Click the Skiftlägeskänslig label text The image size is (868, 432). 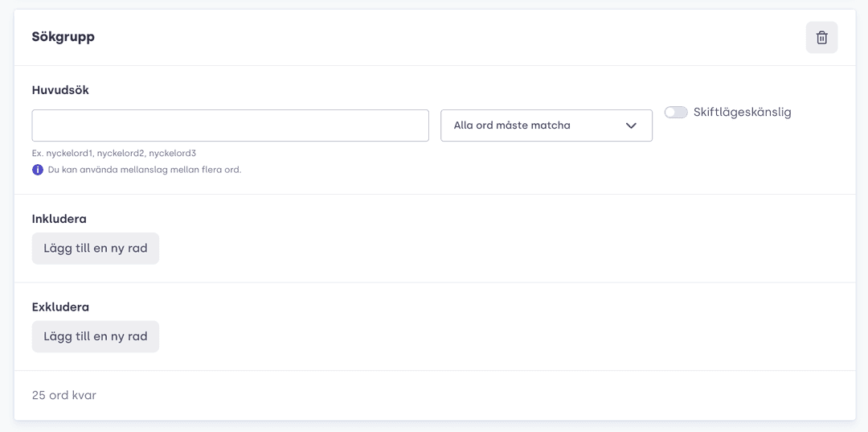point(743,113)
